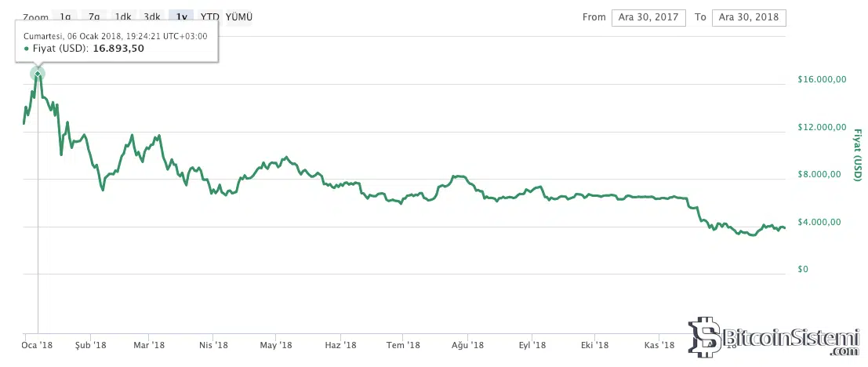The height and width of the screenshot is (367, 868).
Task: Click the Oca '18 label on the time axis
Action: [x=36, y=345]
